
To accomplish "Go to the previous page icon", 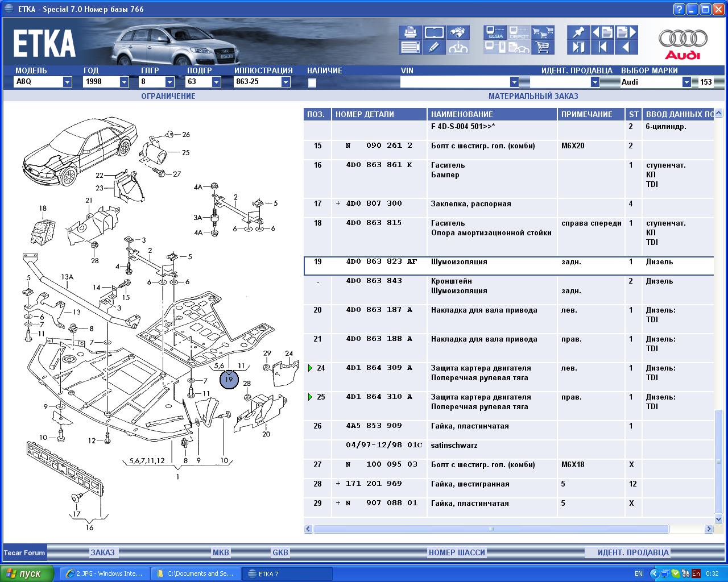I will [x=602, y=32].
